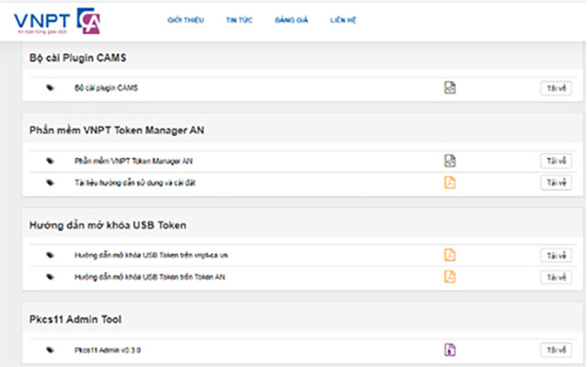Open the Giới thiệu menu item
Viewport: 588px width, 367px height.
pos(186,20)
